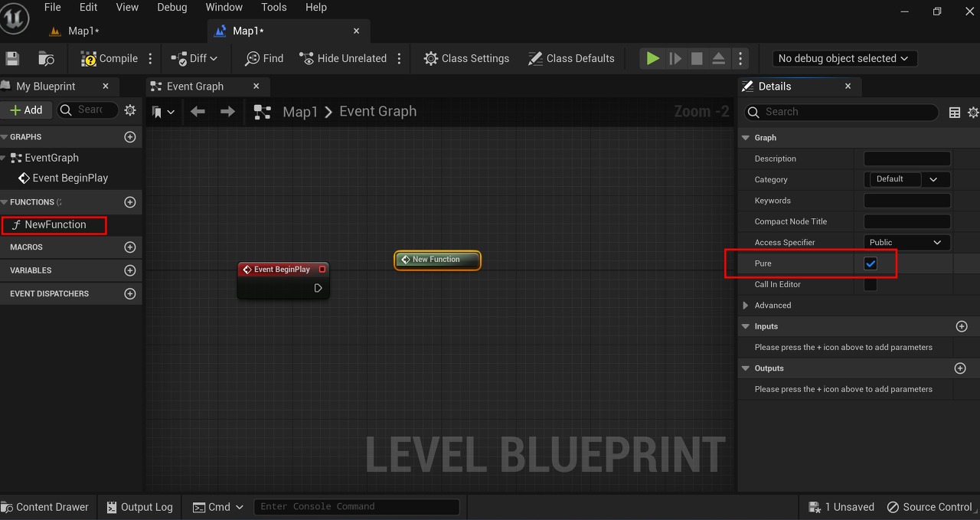Add an output parameter with plus icon
This screenshot has height=520, width=980.
(x=960, y=368)
